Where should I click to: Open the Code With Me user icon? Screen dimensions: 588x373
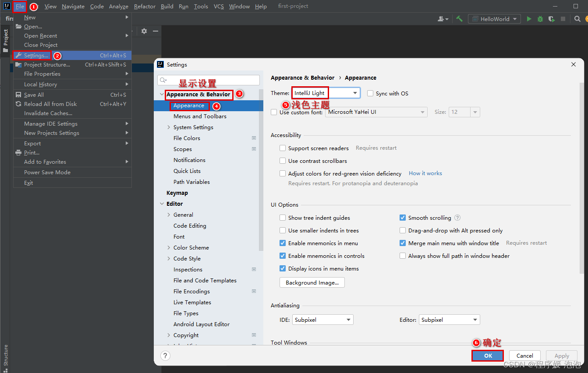(x=443, y=19)
